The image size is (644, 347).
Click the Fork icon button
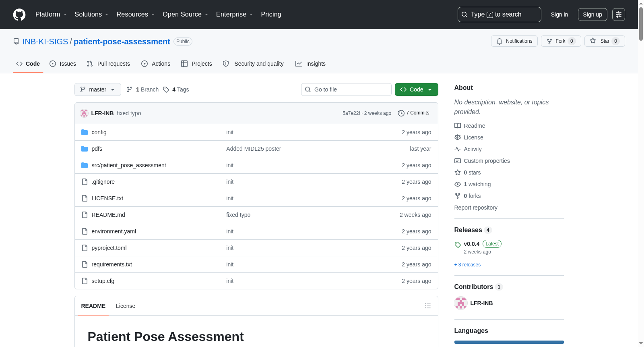click(x=549, y=41)
